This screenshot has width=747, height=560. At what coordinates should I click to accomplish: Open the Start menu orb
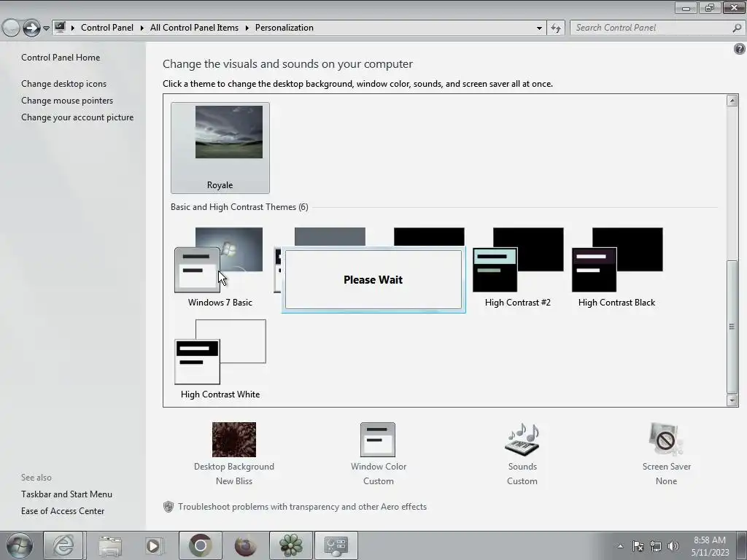[20, 545]
